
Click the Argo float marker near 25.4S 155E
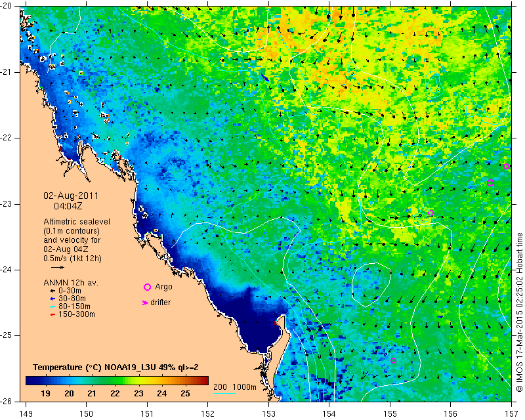(x=393, y=361)
